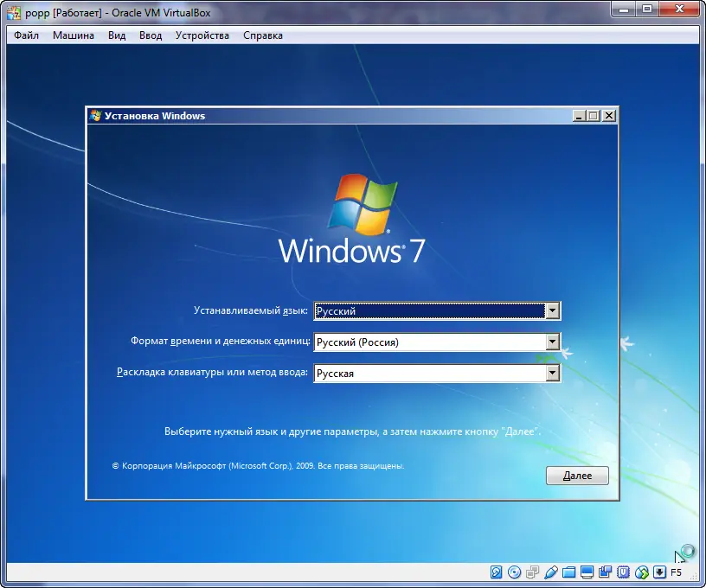Expand the keyboard layout dropdown arrow
This screenshot has width=706, height=588.
pyautogui.click(x=552, y=373)
